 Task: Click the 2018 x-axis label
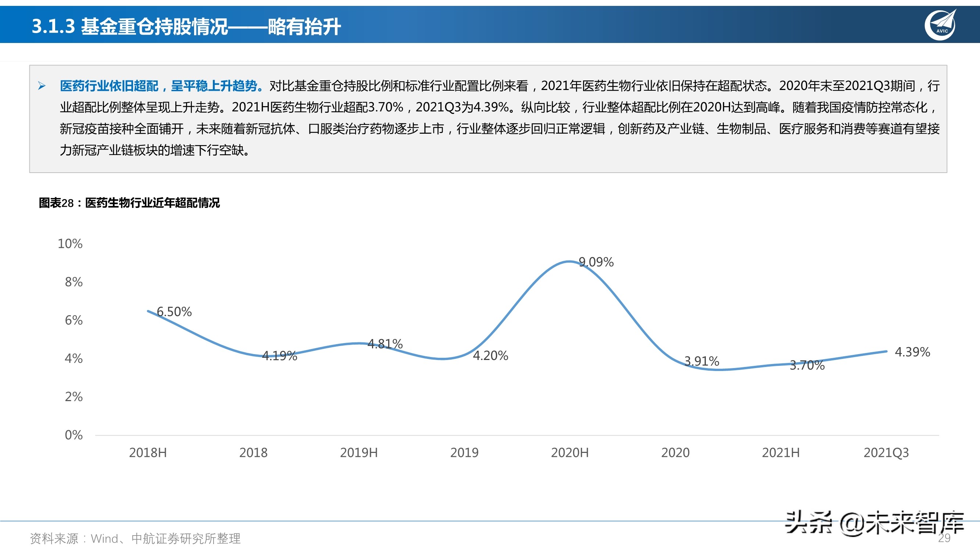253,453
